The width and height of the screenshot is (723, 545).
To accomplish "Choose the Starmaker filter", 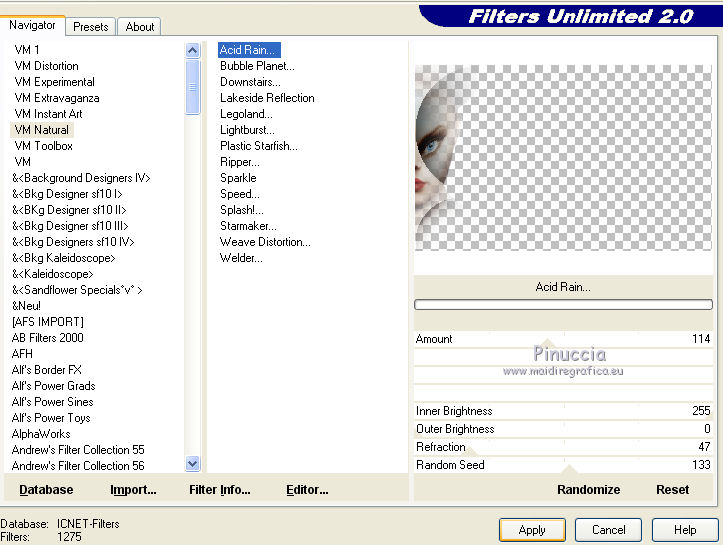I will click(248, 226).
